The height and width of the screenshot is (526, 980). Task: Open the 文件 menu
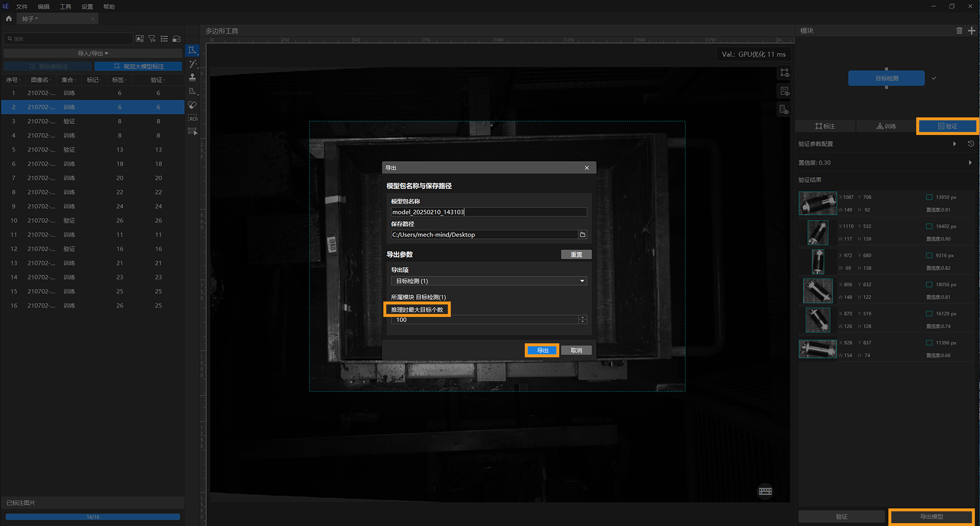pyautogui.click(x=22, y=7)
